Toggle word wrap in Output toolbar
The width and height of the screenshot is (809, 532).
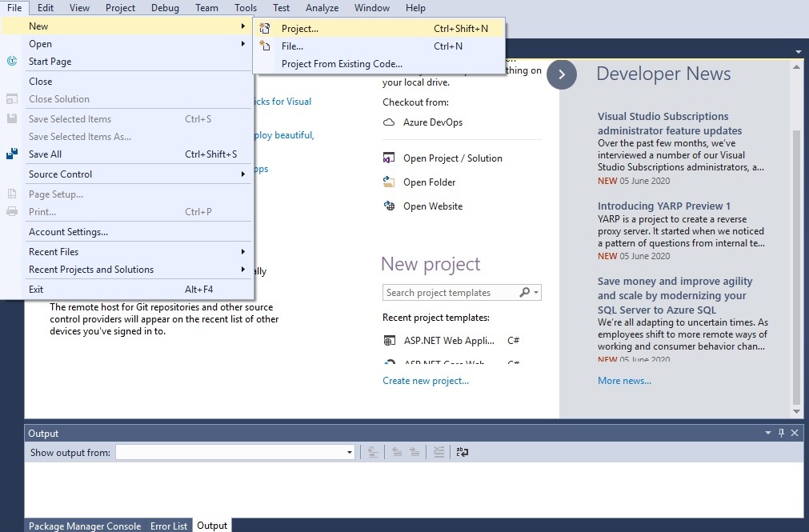point(463,452)
